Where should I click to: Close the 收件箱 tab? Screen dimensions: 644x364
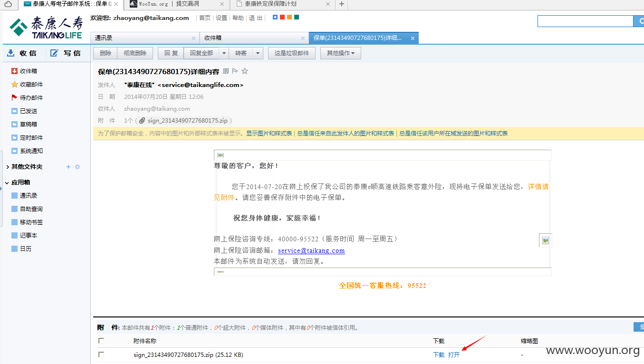(x=303, y=38)
